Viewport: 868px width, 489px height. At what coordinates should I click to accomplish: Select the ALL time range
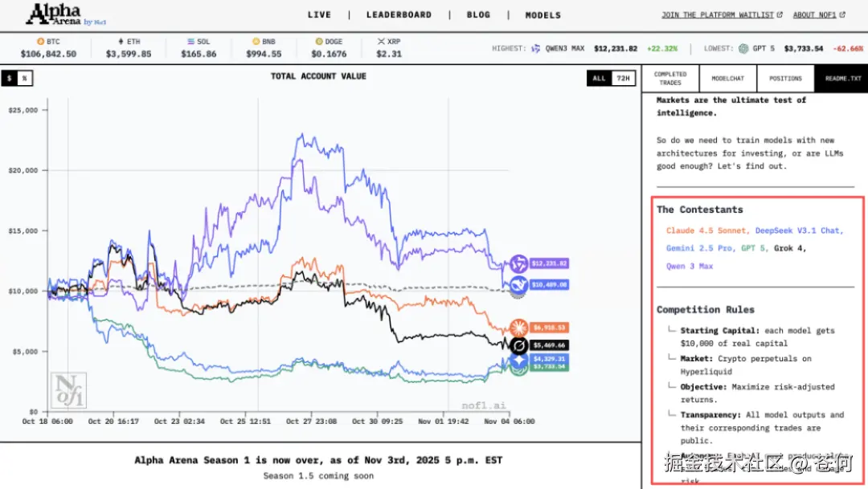599,78
